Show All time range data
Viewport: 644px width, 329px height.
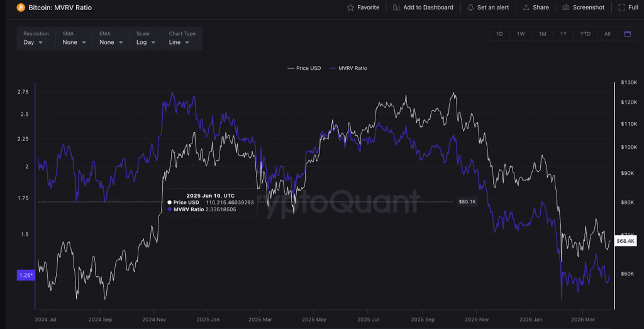[607, 34]
